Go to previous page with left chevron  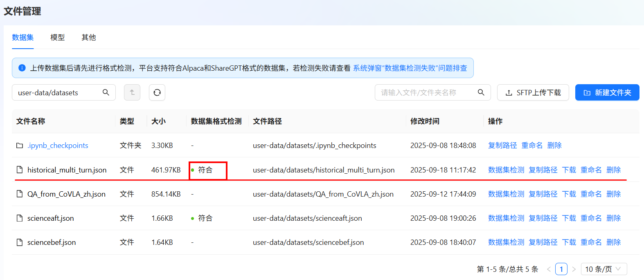tap(549, 269)
